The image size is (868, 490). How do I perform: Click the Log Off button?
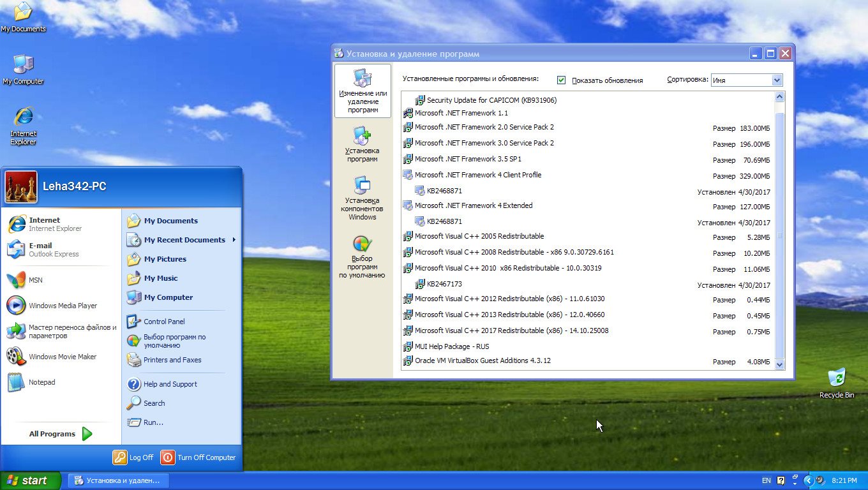pos(133,457)
